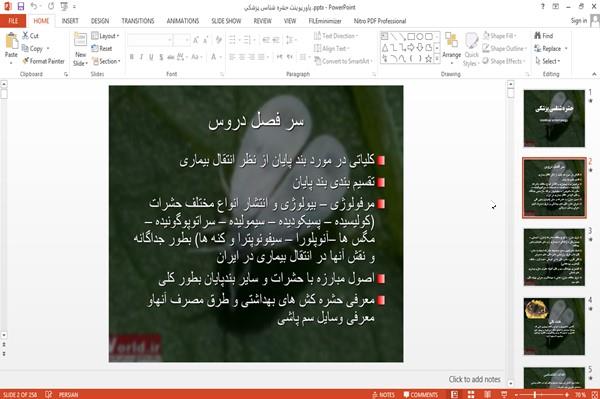
Task: Open the Copy dropdown arrow
Action: (48, 49)
